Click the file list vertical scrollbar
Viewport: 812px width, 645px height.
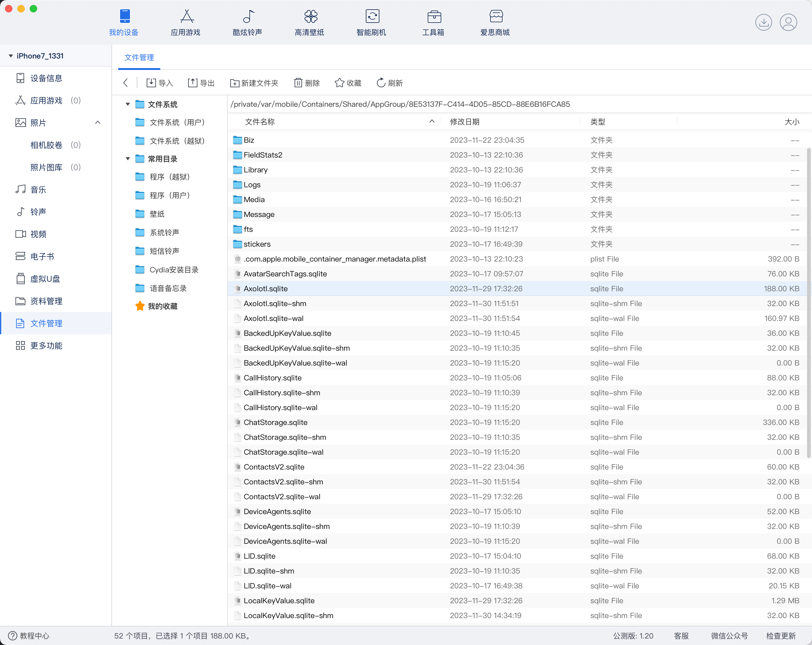click(809, 303)
